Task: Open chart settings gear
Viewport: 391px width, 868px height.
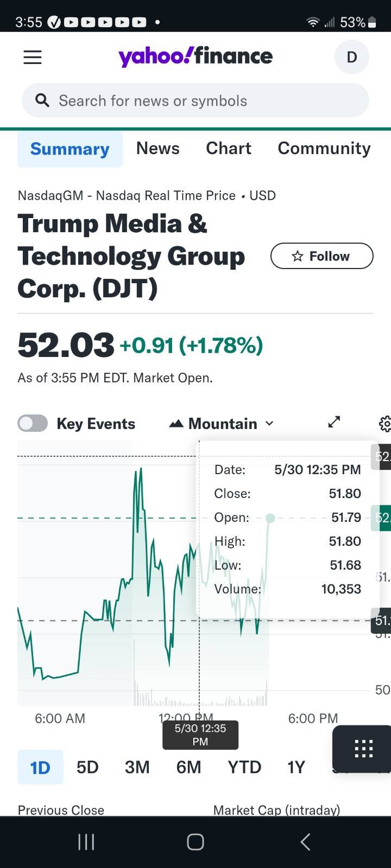Action: 384,424
